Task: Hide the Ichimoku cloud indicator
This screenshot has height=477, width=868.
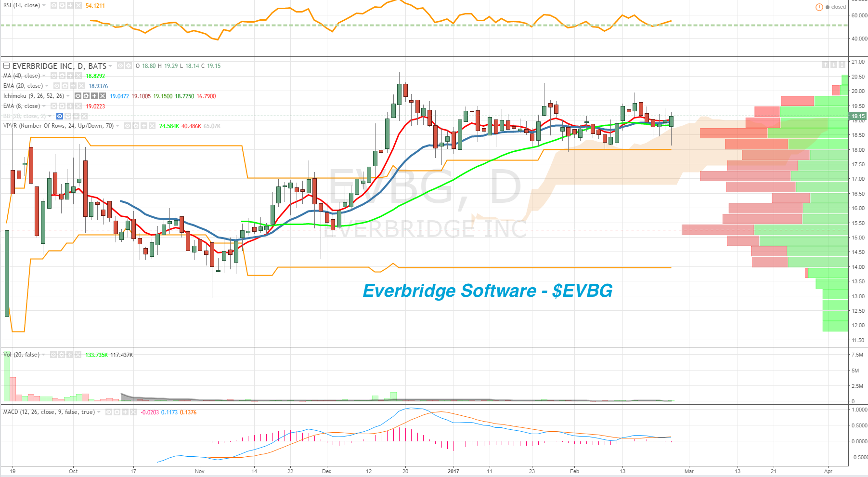Action: (x=78, y=96)
